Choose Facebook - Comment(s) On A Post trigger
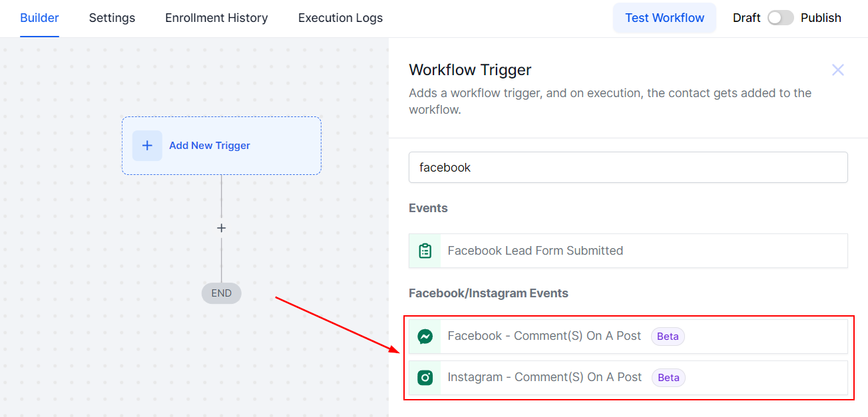 pos(544,337)
